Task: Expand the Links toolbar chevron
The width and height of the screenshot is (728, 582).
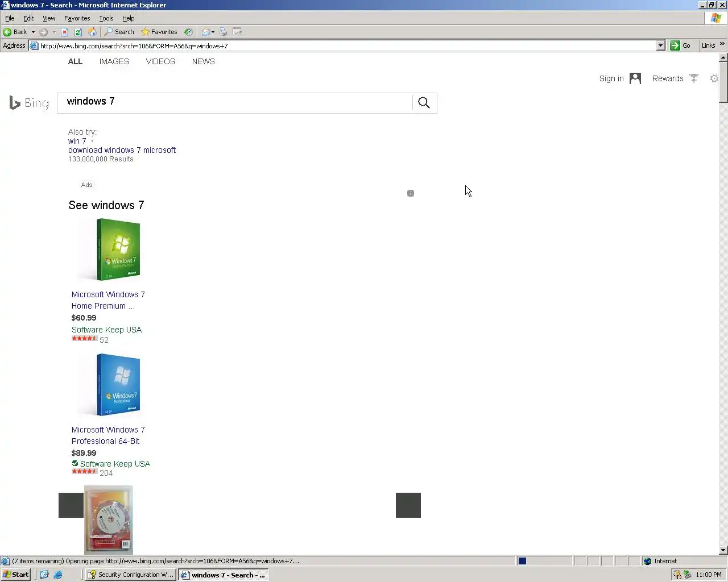Action: point(722,44)
